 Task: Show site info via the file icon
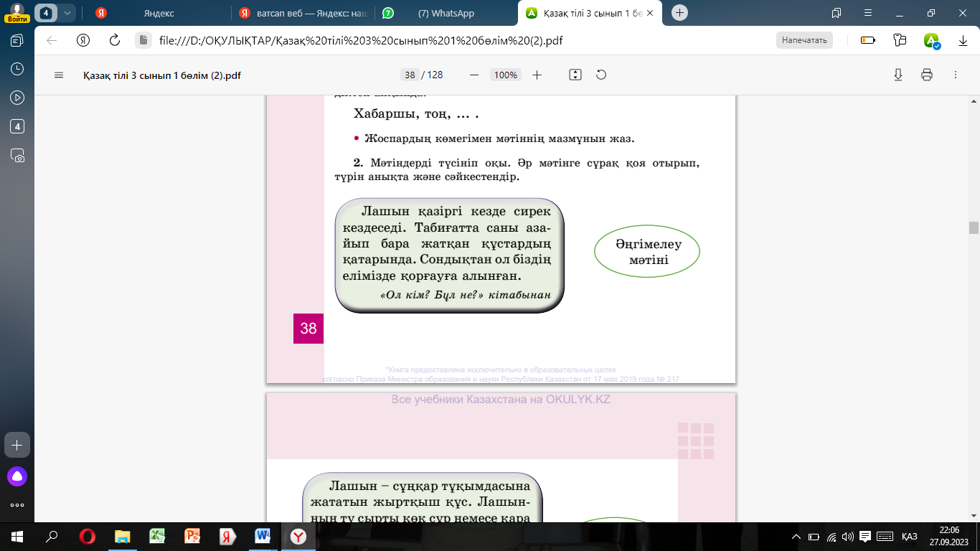143,40
